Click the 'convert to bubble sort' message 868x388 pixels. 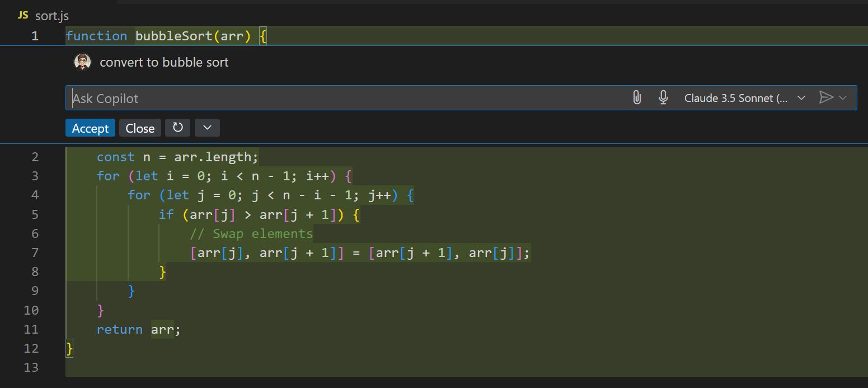[x=164, y=62]
